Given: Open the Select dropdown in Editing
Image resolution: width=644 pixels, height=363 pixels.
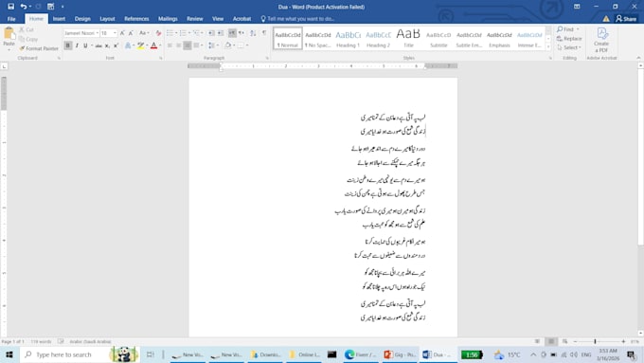Looking at the screenshot, I should (569, 47).
